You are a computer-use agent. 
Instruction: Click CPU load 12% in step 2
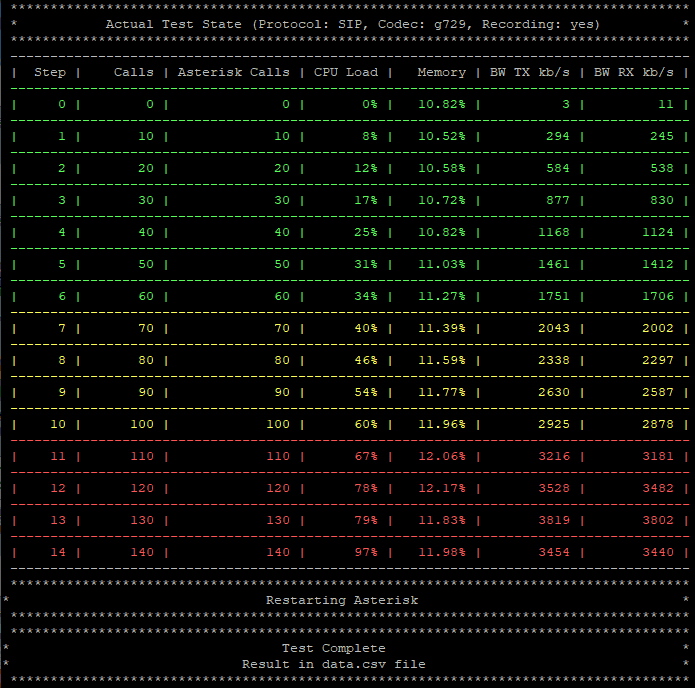pyautogui.click(x=366, y=168)
